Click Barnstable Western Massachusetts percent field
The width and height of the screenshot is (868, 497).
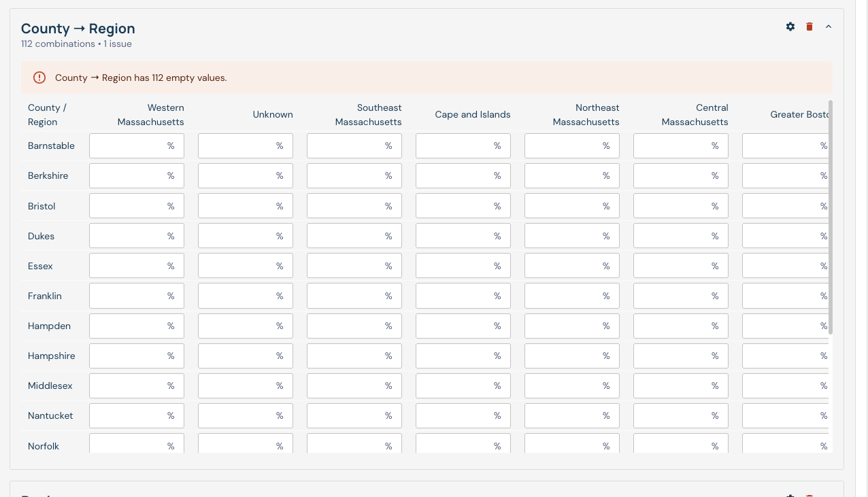coord(137,145)
